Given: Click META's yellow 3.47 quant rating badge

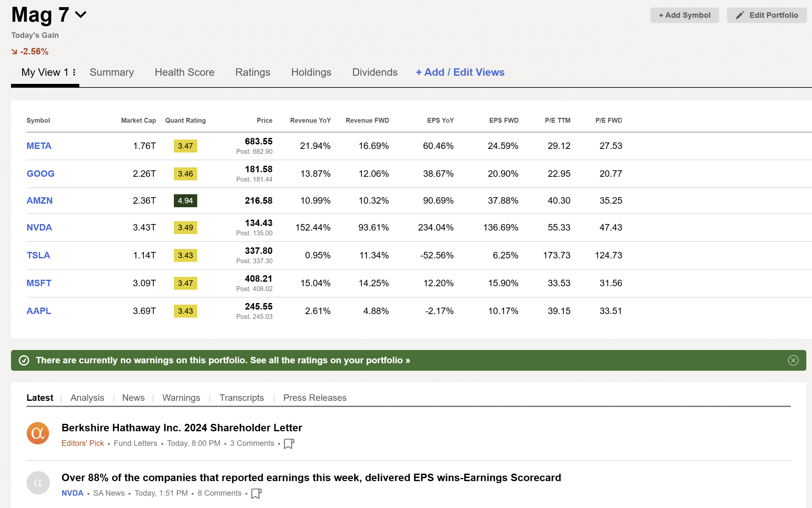Looking at the screenshot, I should (x=186, y=146).
